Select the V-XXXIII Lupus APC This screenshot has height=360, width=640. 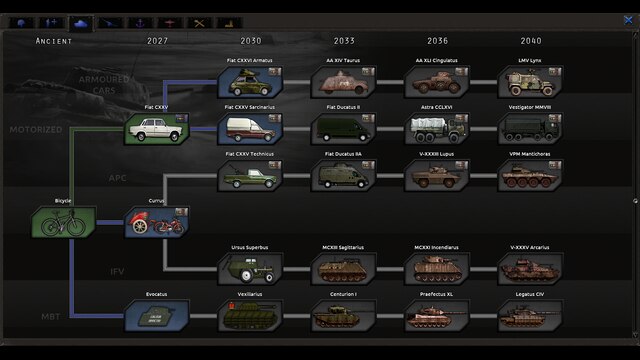(x=437, y=176)
